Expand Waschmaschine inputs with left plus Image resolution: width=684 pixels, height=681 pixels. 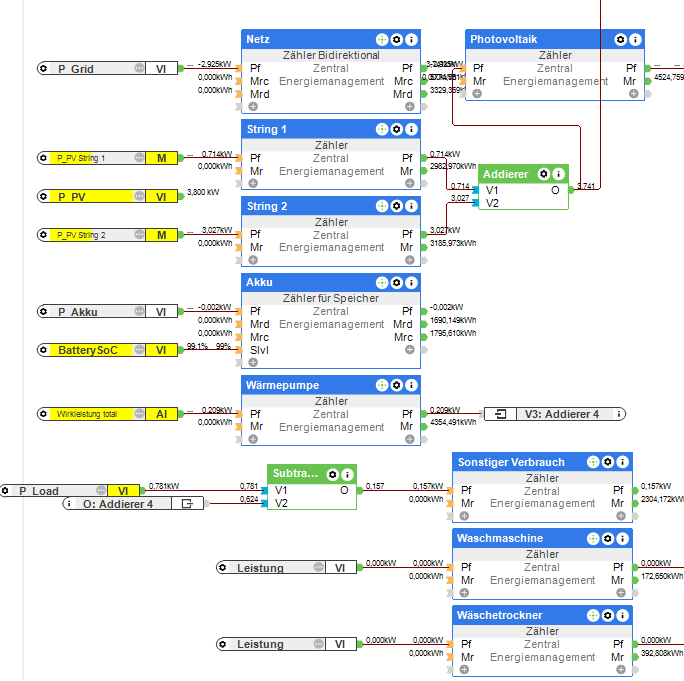click(464, 593)
